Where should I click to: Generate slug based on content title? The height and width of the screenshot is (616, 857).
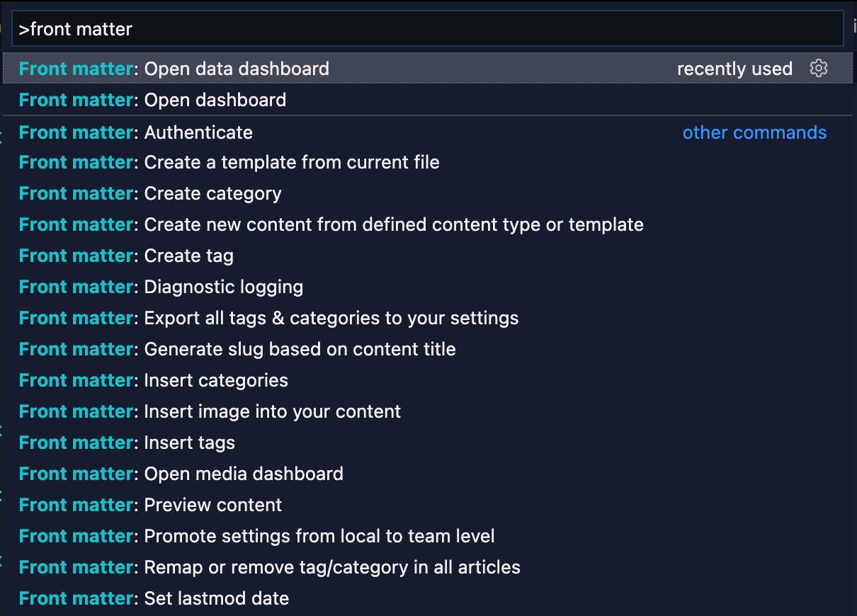(x=300, y=349)
